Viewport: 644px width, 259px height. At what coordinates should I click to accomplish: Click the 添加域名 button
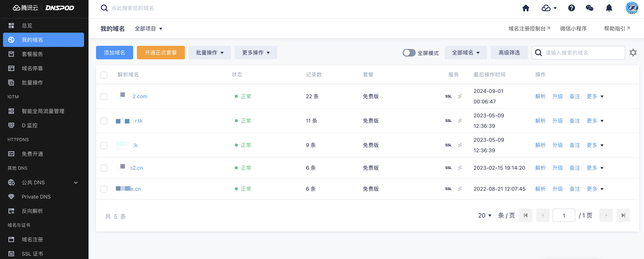(115, 53)
